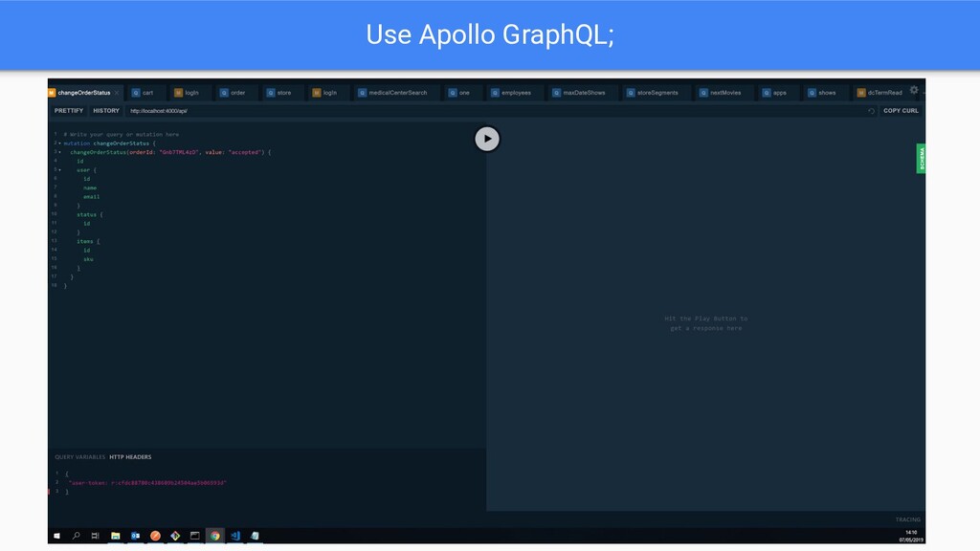Open the last taskbar app next to VS Code
980x551 pixels.
[x=255, y=536]
